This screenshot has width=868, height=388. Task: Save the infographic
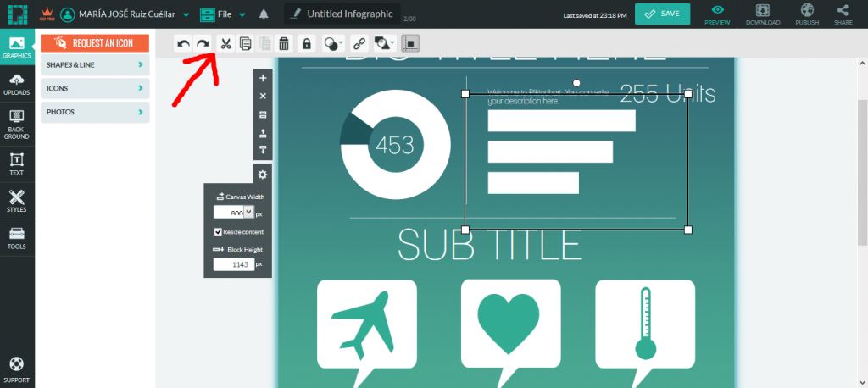(662, 14)
